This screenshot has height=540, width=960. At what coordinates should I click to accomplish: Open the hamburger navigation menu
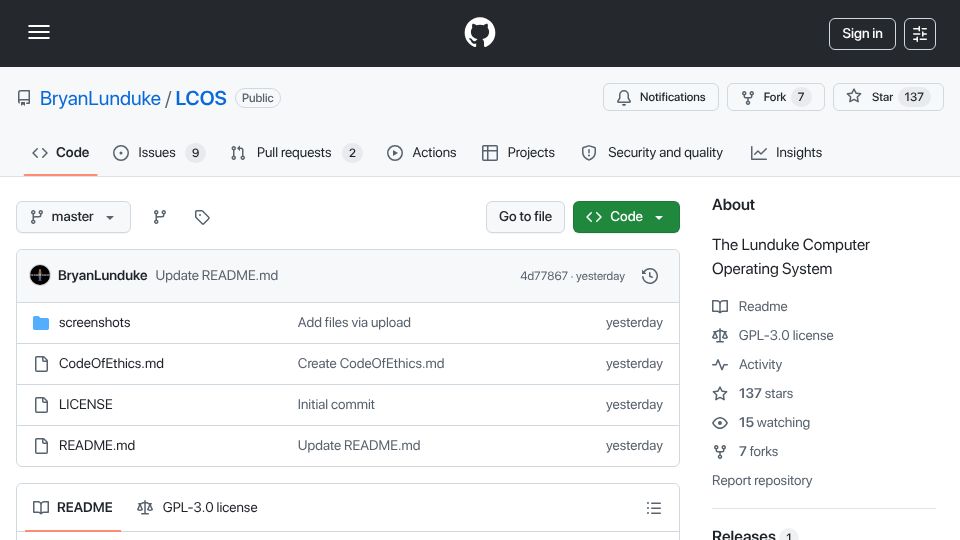tap(39, 32)
